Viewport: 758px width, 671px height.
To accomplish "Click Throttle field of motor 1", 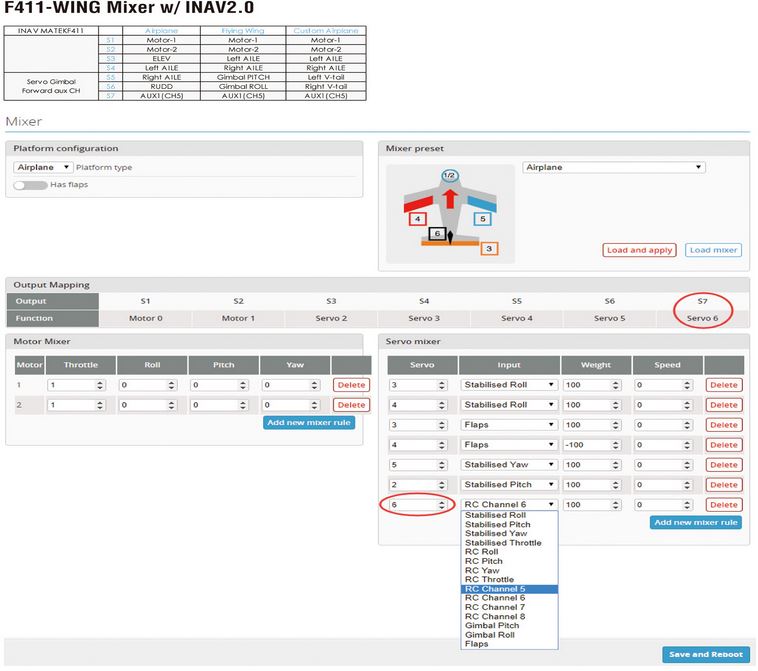I will (x=76, y=385).
